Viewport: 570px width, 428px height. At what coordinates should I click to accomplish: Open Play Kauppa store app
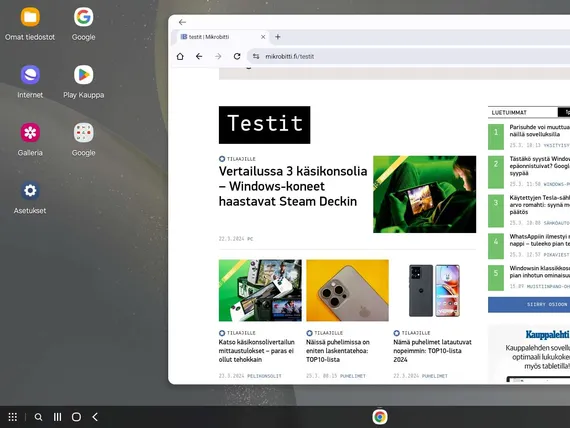83,75
